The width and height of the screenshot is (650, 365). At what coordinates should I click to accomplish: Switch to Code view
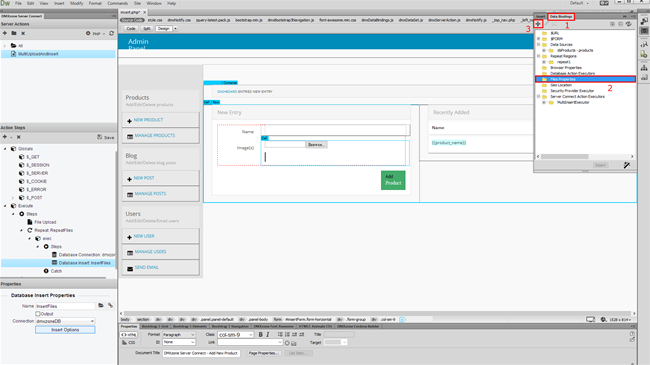(x=131, y=29)
